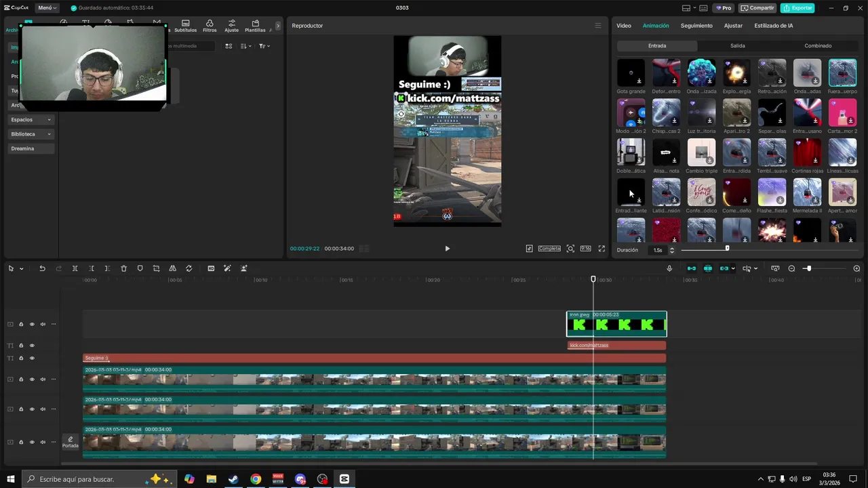
Task: Open the Plantillas panel
Action: [x=255, y=26]
